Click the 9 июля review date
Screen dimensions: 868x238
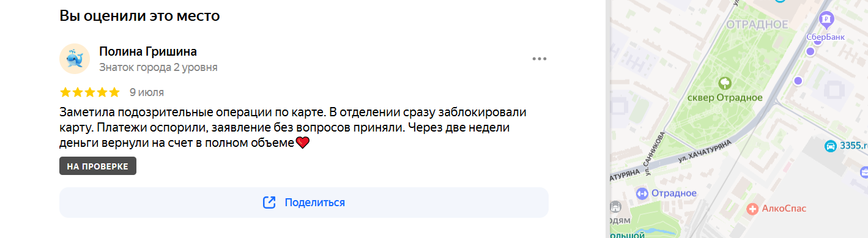point(147,92)
